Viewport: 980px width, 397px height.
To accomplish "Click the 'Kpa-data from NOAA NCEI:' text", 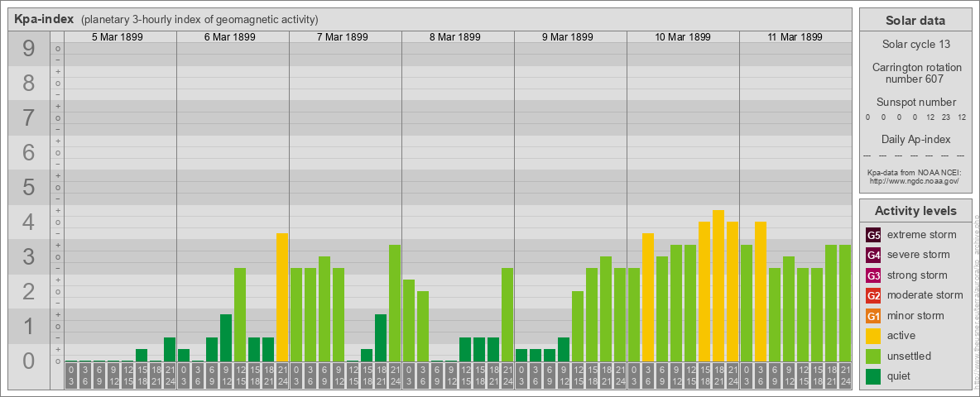I will (915, 172).
